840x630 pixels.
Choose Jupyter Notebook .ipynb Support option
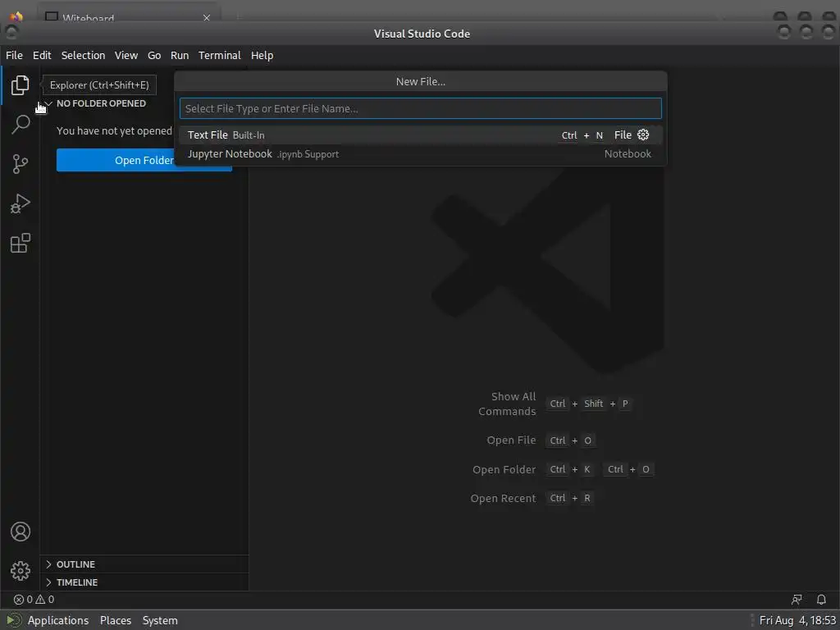421,153
